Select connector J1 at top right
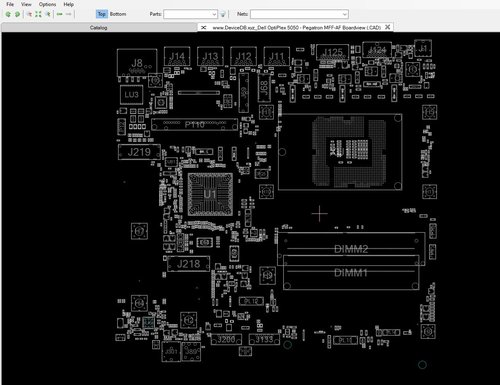Viewport: 500px width, 385px height. point(423,48)
